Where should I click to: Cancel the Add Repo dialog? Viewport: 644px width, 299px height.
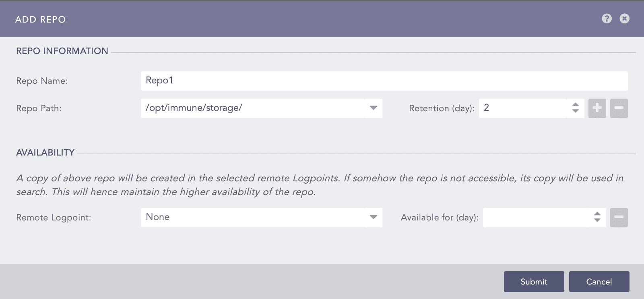coord(599,281)
